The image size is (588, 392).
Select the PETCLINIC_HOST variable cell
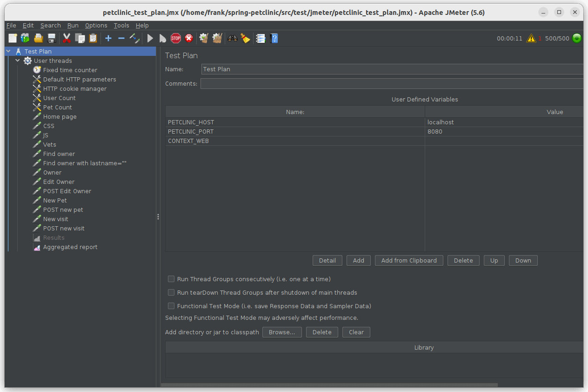tap(295, 122)
